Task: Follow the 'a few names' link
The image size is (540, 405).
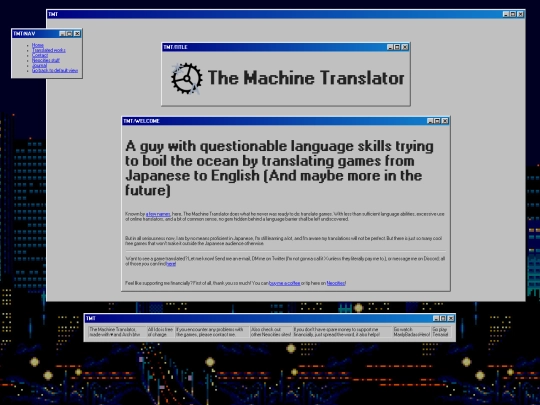Action: point(158,214)
